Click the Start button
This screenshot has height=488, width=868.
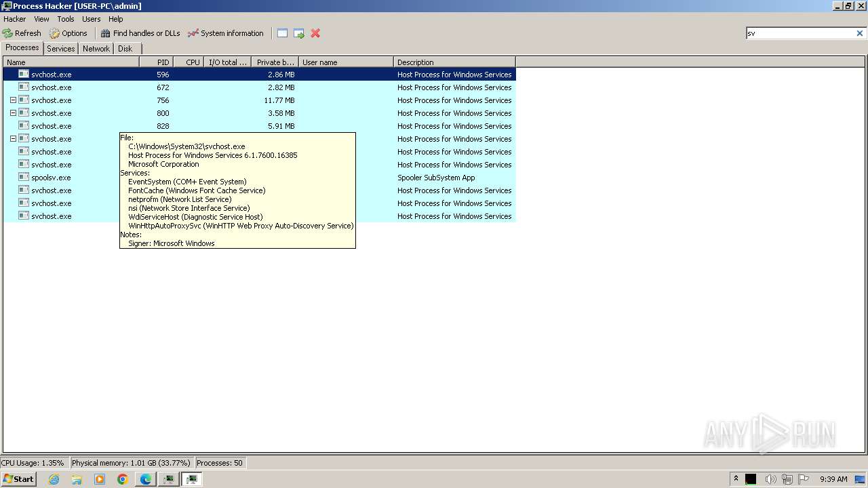18,479
